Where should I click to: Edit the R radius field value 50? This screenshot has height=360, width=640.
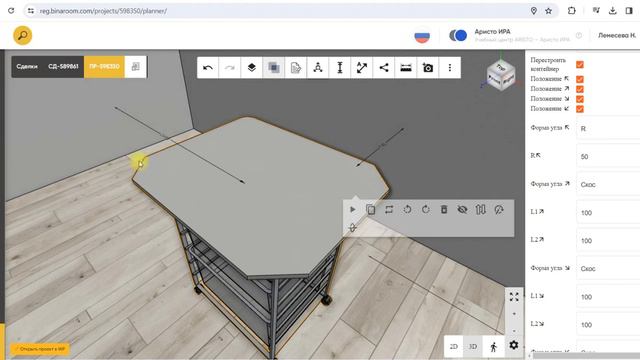[x=608, y=157]
